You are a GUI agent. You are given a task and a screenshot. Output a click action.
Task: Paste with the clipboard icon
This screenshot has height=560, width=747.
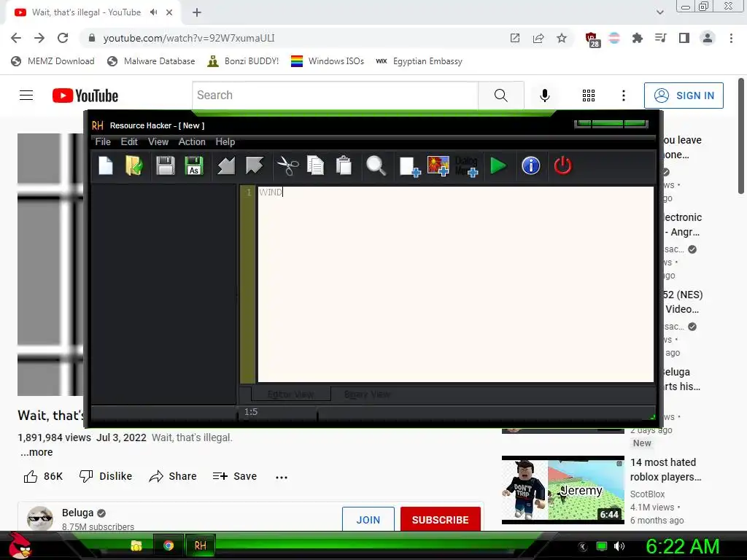pos(344,166)
